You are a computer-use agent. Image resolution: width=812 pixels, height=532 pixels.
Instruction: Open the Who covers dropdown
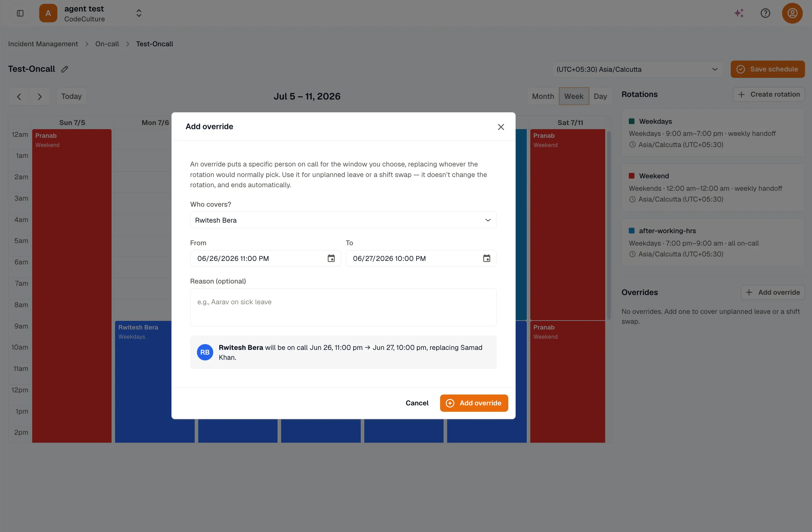pyautogui.click(x=343, y=220)
